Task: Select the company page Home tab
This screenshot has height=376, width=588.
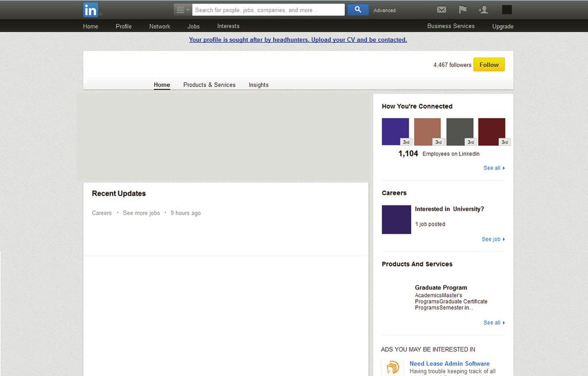Action: tap(161, 85)
